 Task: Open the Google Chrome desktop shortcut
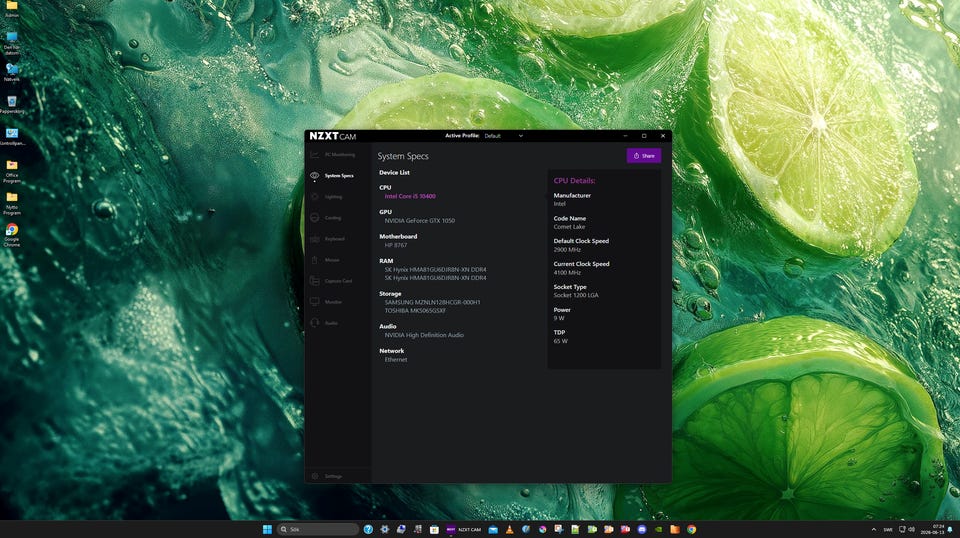pyautogui.click(x=12, y=234)
